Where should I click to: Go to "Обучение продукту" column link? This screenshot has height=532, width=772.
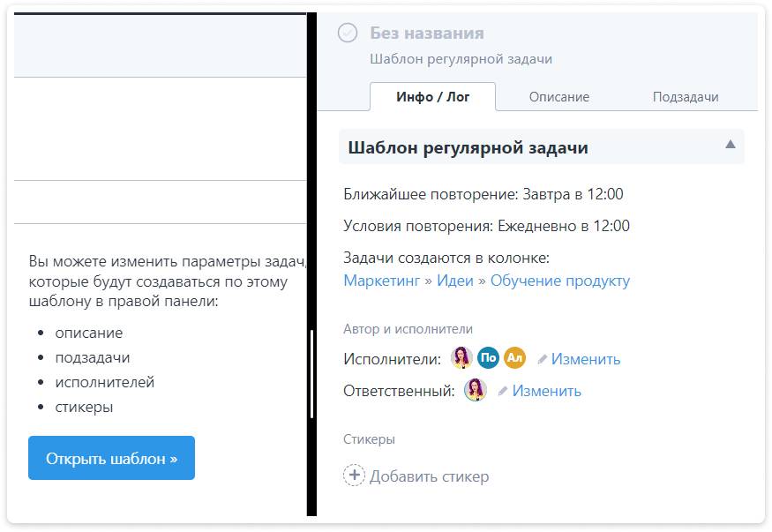(x=560, y=281)
